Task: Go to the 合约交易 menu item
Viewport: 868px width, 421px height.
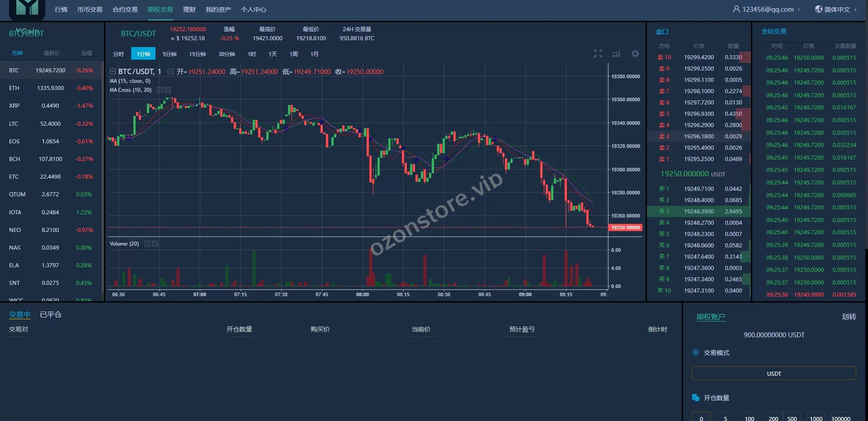Action: 125,9
